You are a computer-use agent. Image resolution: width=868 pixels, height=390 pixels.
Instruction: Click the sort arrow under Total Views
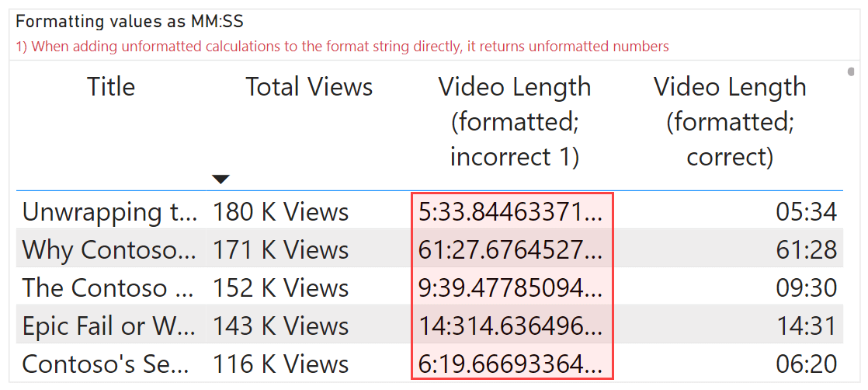pos(221,179)
